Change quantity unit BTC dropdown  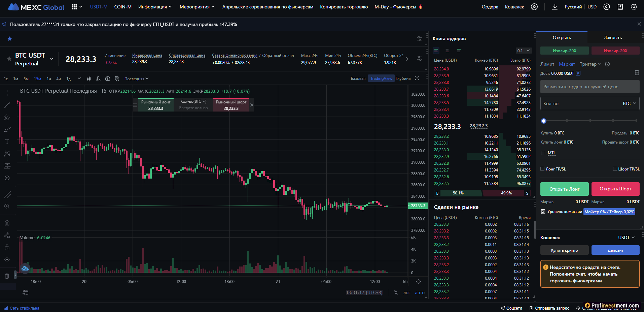coord(629,103)
